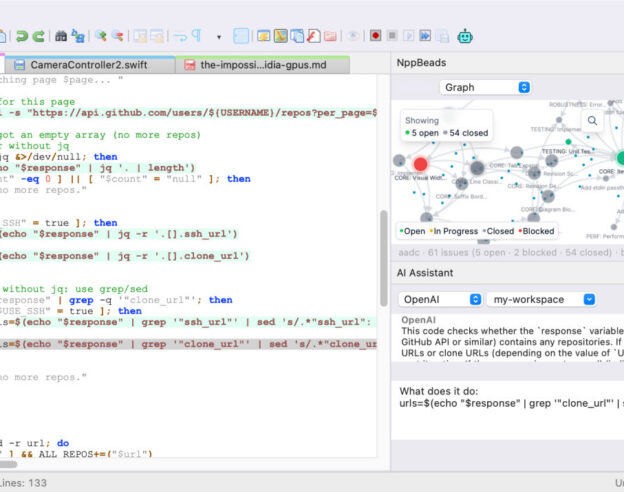Click the editor horizontal scrollbar thumb
The image size is (624, 492).
pos(8,464)
